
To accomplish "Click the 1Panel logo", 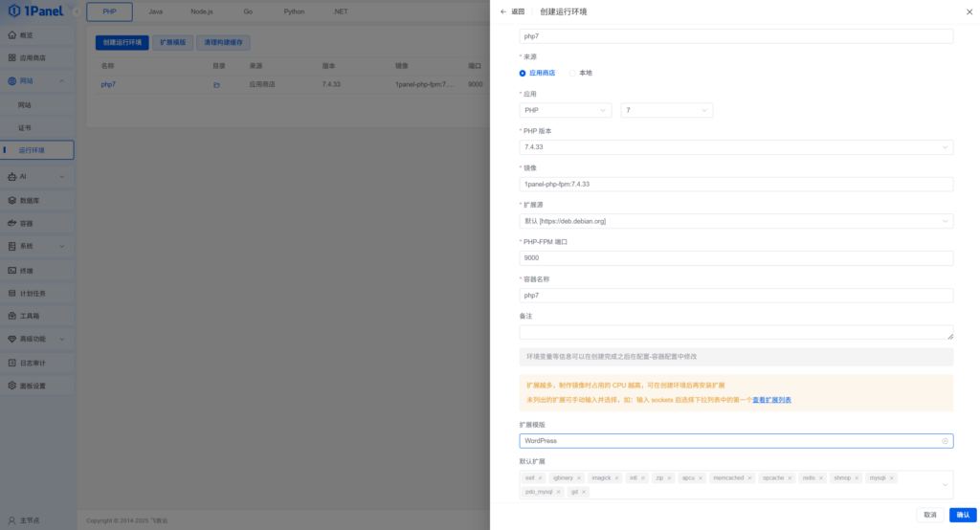I will click(x=35, y=11).
